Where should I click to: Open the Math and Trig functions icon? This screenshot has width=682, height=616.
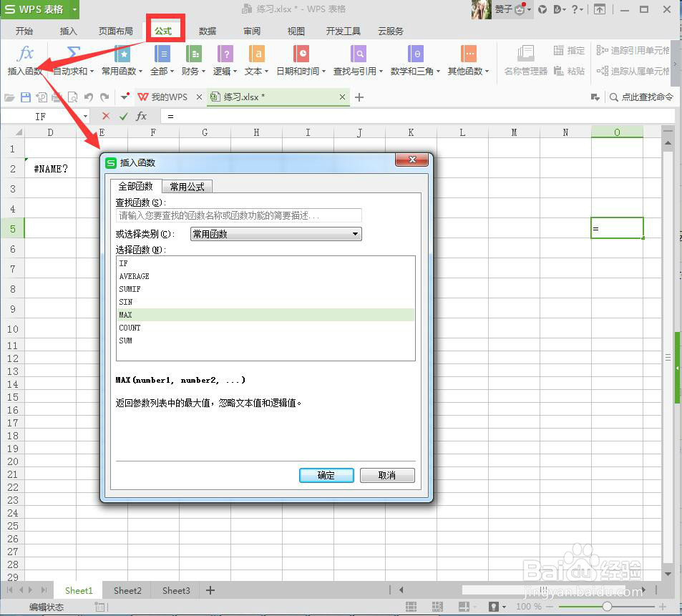point(415,54)
